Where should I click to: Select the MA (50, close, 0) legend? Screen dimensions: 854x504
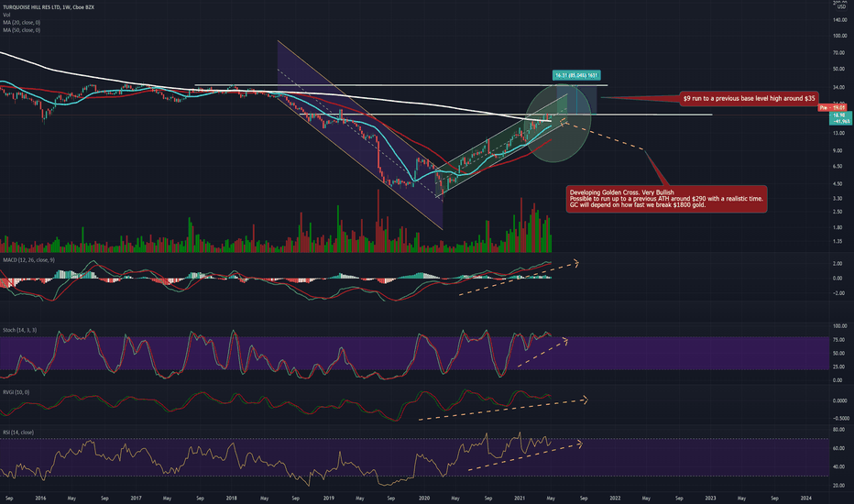21,30
